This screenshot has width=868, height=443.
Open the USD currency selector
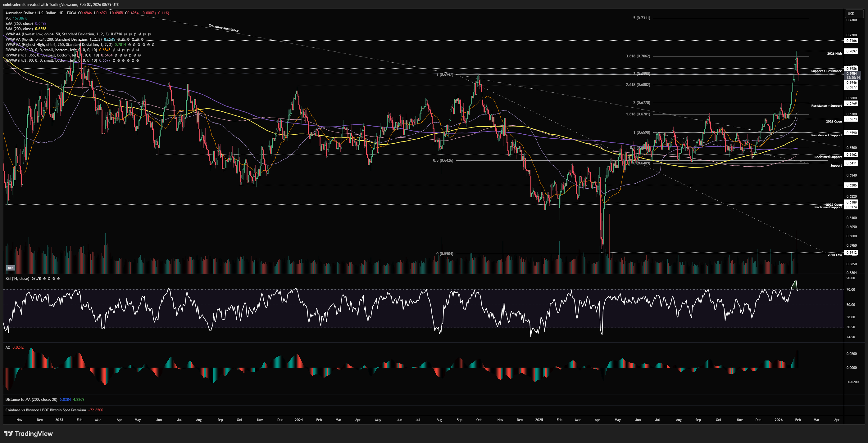click(x=854, y=14)
